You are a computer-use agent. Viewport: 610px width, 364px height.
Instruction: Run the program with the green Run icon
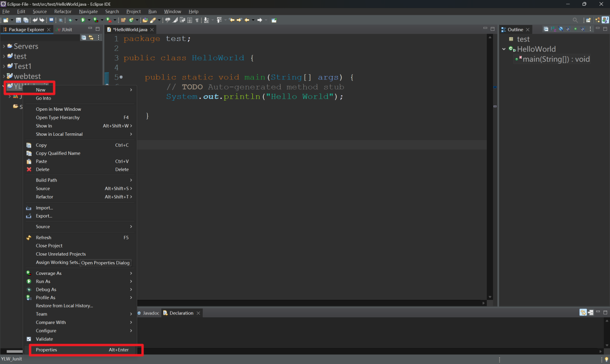coord(83,20)
